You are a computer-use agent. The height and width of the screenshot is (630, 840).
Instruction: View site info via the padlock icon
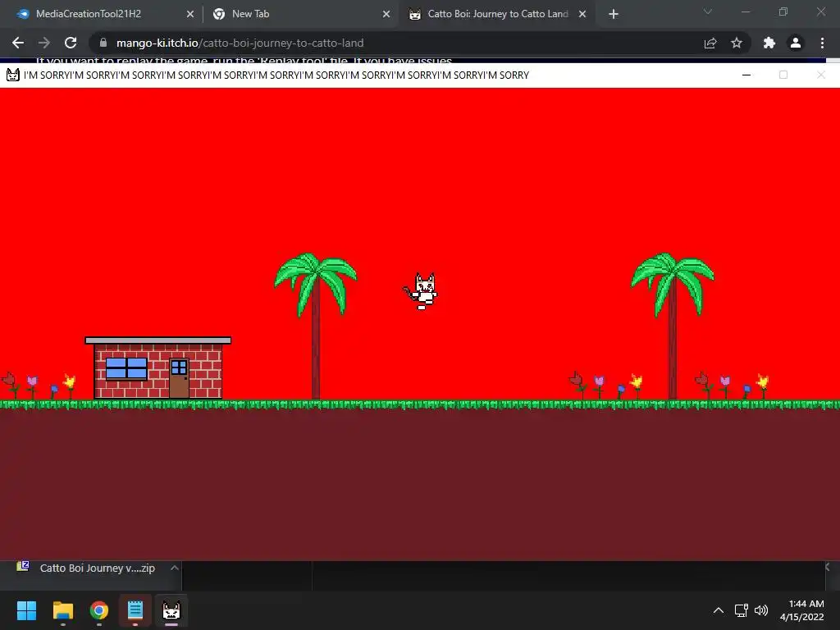pos(103,43)
